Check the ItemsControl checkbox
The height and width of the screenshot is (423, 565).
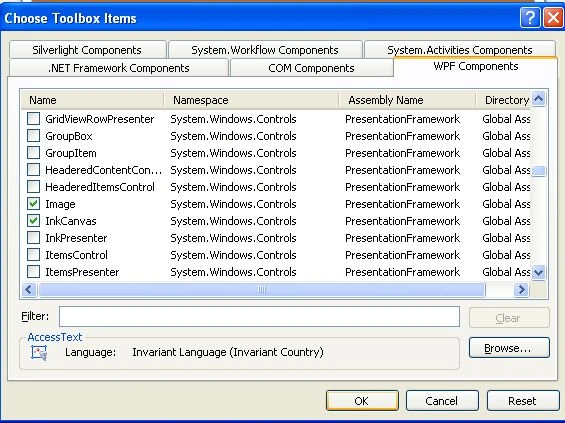pyautogui.click(x=34, y=255)
